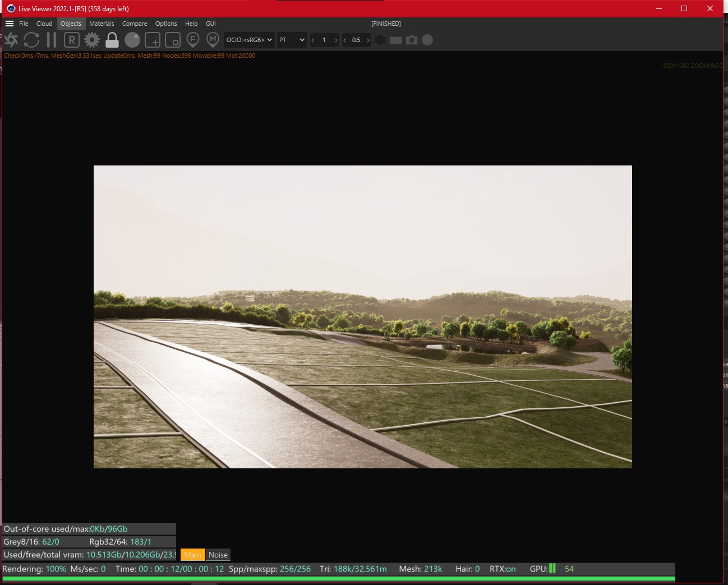Click the green render progress bar
Viewport: 728px width, 585px height.
tap(339, 578)
